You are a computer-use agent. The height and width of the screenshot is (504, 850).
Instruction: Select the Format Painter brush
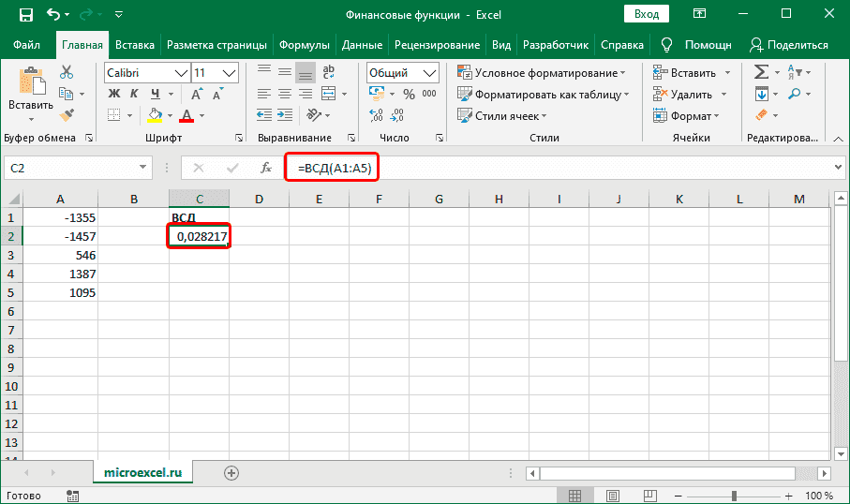click(x=67, y=113)
